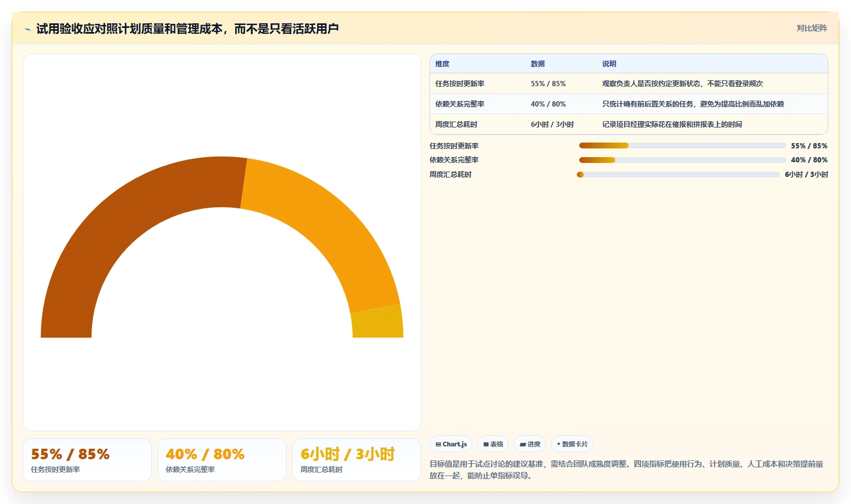Click description starting with 观察负责人
This screenshot has width=851, height=504.
click(x=682, y=84)
